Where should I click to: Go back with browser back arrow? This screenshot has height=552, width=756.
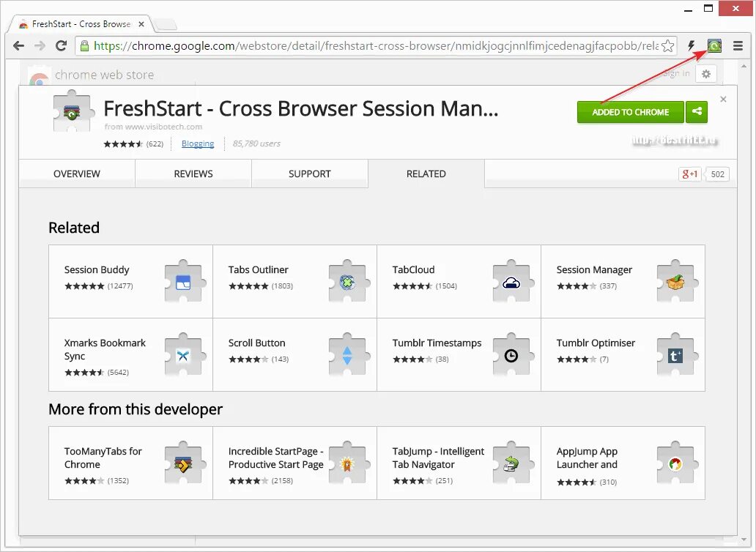pyautogui.click(x=19, y=46)
